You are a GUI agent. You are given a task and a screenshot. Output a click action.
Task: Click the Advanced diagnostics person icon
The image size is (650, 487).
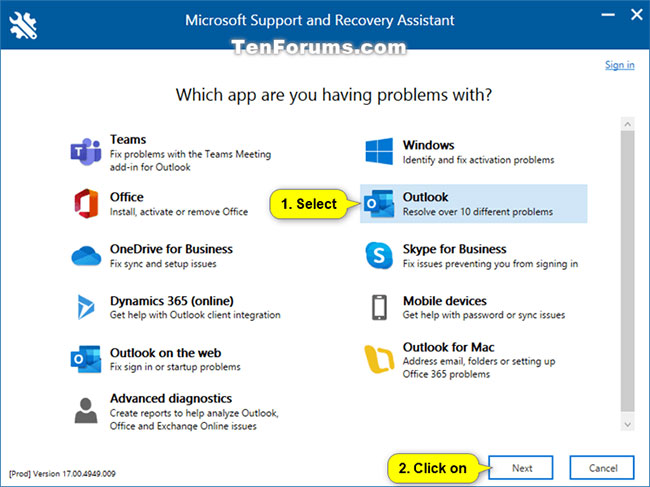[x=86, y=410]
